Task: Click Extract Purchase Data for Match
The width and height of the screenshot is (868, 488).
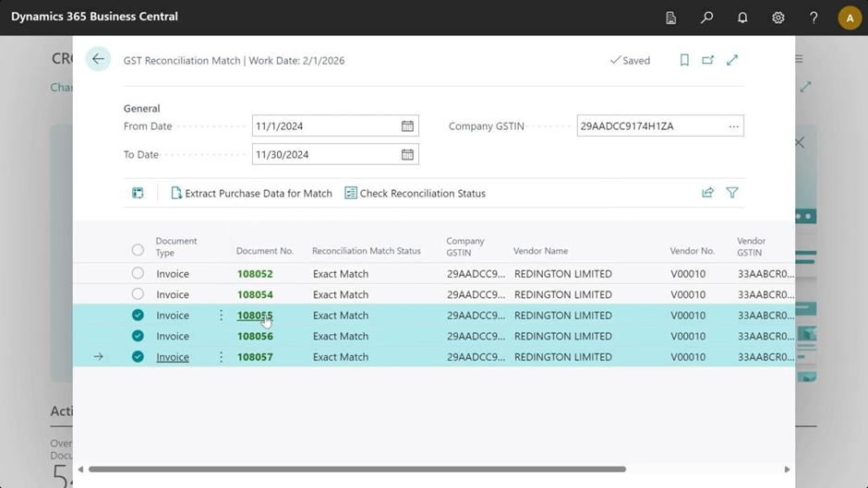Action: [251, 194]
